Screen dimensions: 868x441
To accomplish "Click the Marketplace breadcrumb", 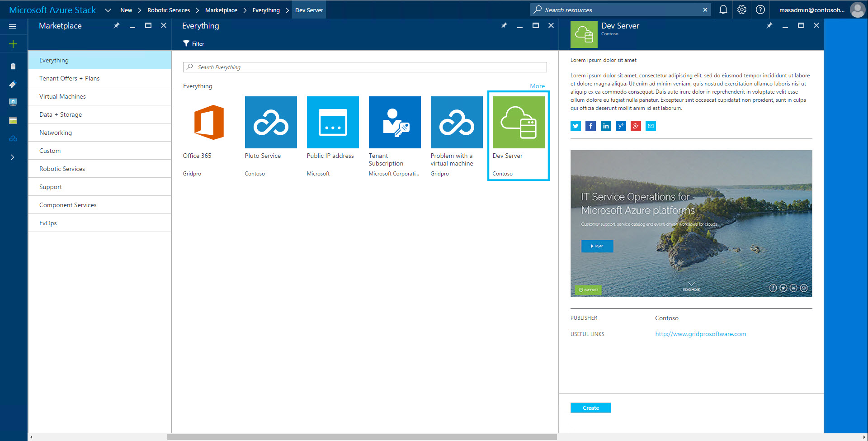I will click(221, 10).
